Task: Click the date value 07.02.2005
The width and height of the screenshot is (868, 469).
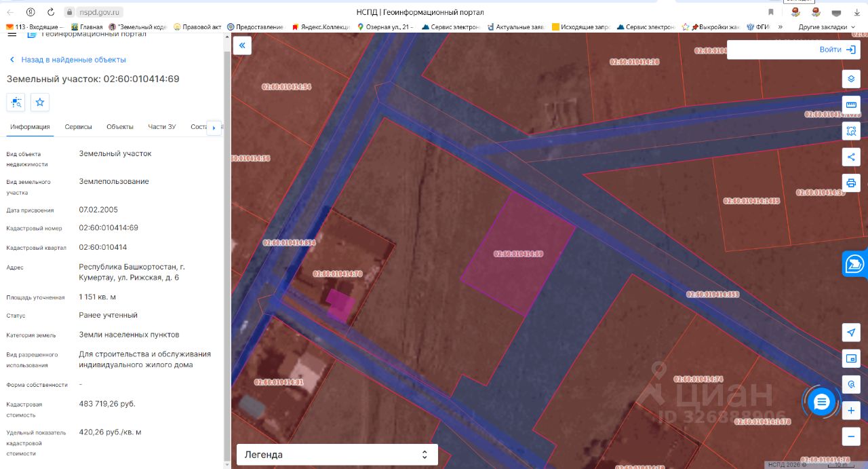Action: click(x=98, y=210)
